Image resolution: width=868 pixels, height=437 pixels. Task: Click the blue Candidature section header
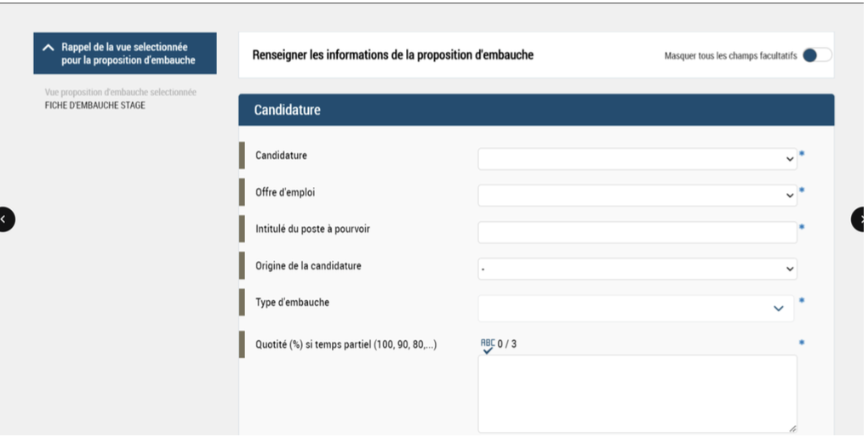[x=536, y=110]
